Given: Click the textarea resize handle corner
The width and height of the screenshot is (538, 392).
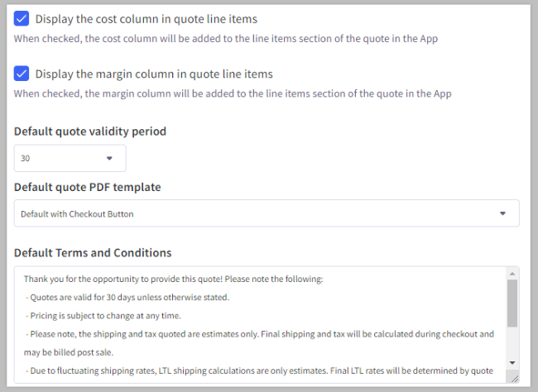Looking at the screenshot, I should pos(513,377).
